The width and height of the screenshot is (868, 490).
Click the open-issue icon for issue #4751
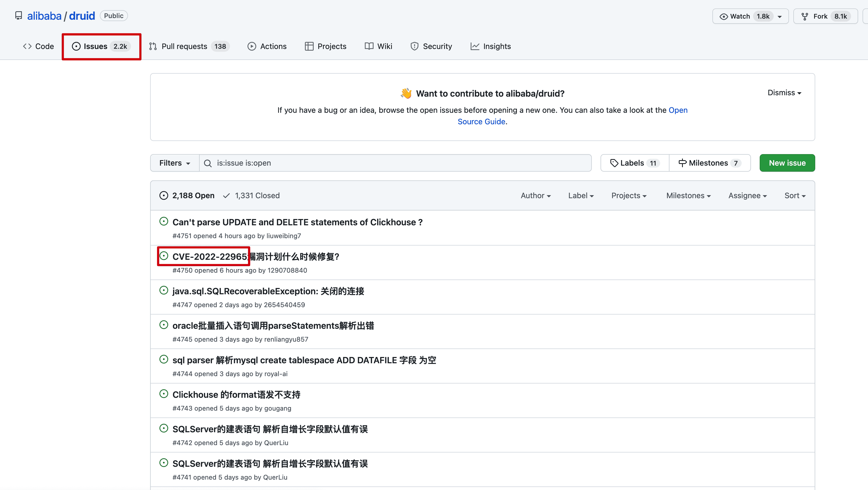coord(164,221)
